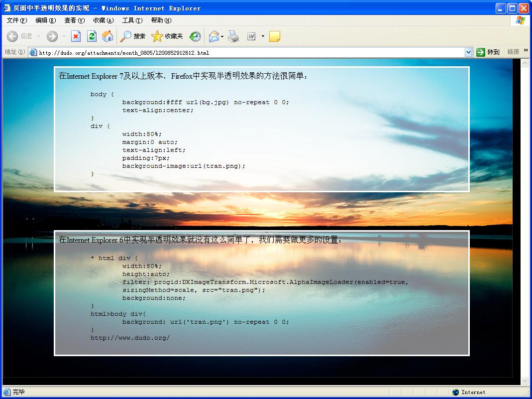Click the Mail envelope icon
This screenshot has height=399, width=532.
click(x=214, y=36)
